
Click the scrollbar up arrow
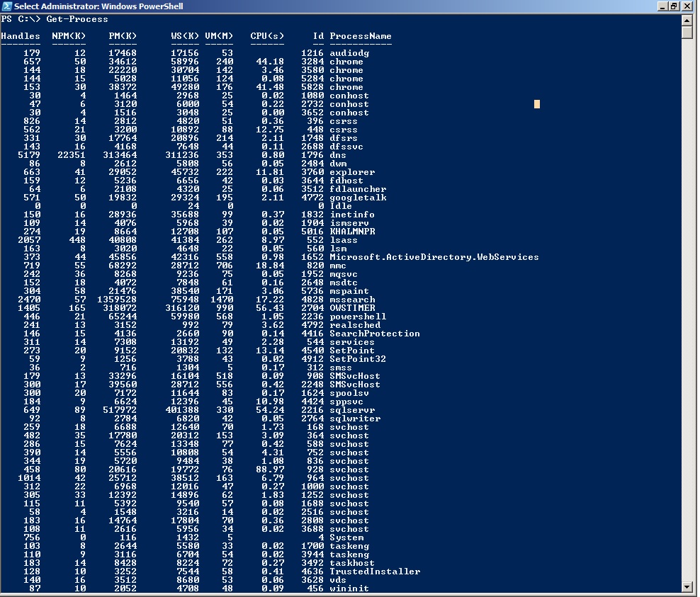(x=687, y=20)
